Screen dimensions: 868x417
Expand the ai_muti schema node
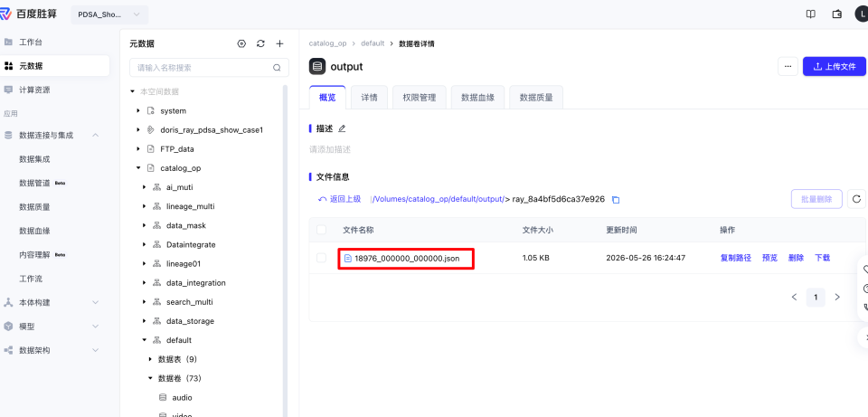click(144, 187)
